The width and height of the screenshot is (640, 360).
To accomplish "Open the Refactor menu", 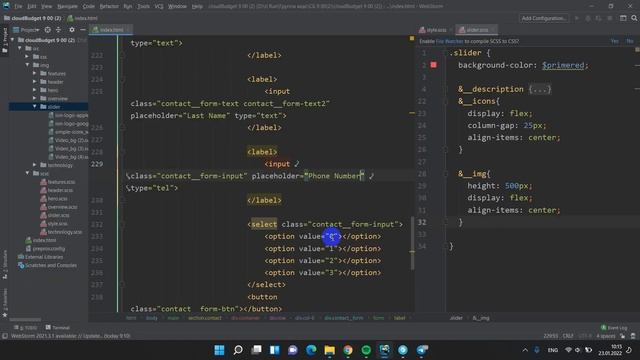I will (x=109, y=6).
